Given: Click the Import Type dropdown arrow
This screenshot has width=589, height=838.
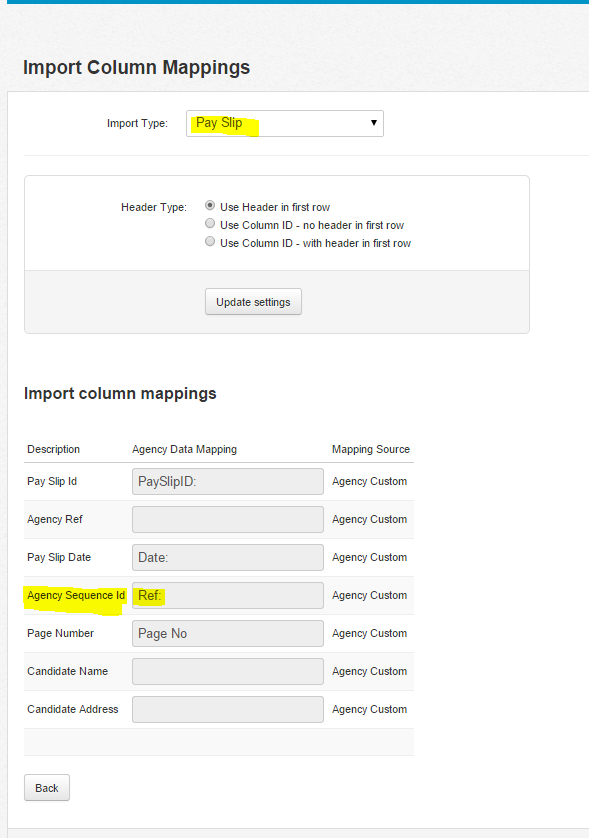Looking at the screenshot, I should tap(374, 123).
